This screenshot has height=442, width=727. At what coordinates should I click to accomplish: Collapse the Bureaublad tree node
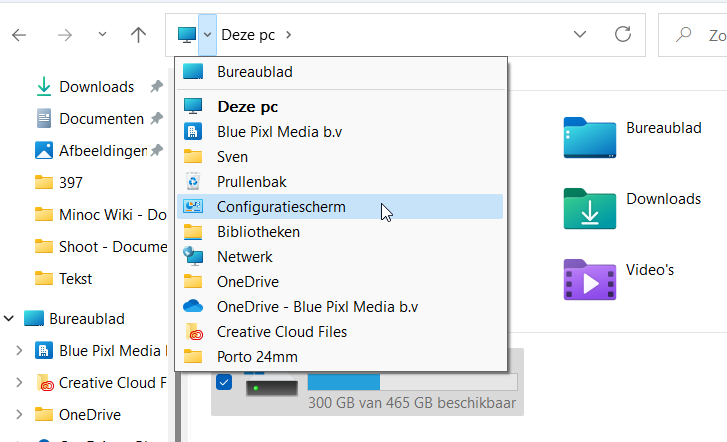[x=9, y=319]
